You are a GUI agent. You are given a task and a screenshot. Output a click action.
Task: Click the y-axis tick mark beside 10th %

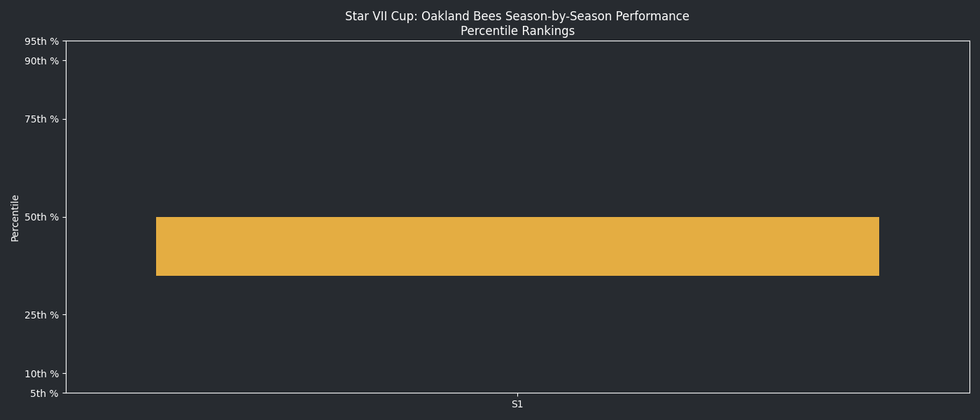64,374
